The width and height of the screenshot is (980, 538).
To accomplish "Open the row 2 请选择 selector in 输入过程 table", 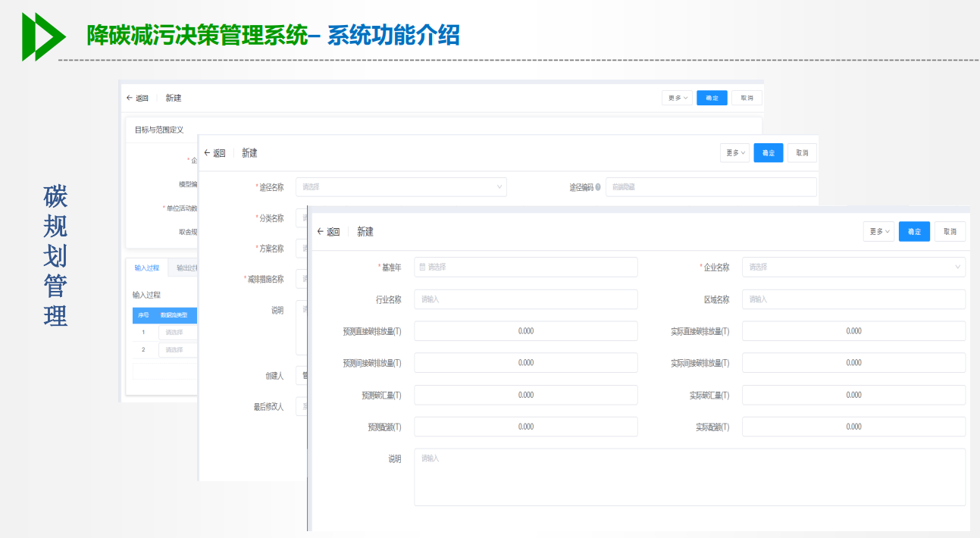I will (178, 350).
